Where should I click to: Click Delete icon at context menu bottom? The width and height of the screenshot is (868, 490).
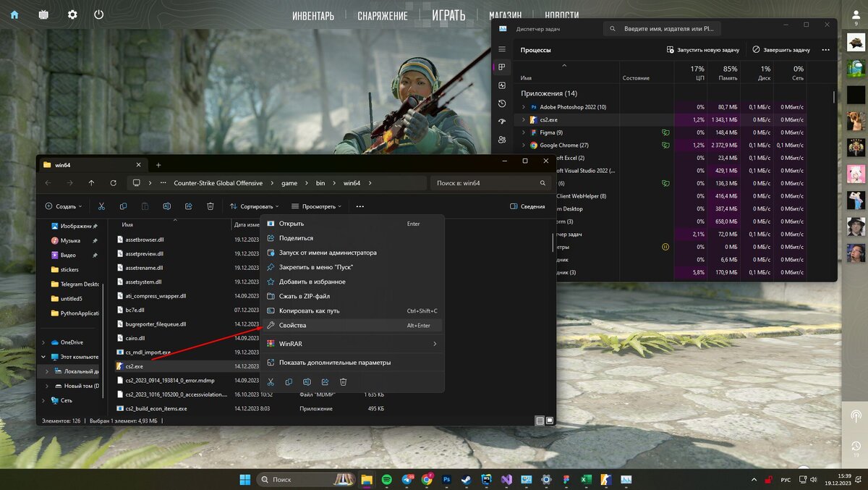pos(344,381)
